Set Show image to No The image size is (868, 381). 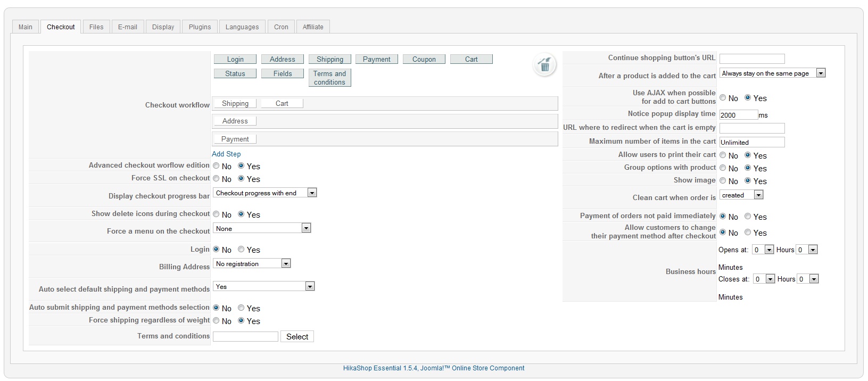tap(723, 181)
